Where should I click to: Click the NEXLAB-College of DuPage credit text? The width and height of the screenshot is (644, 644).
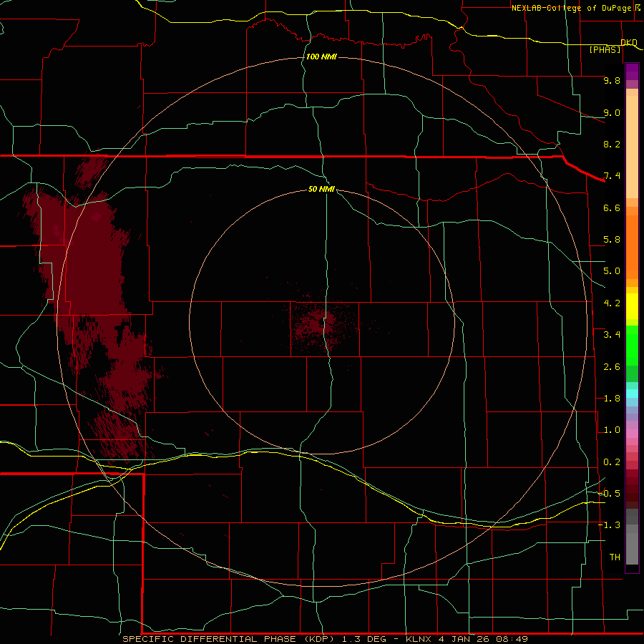point(575,8)
